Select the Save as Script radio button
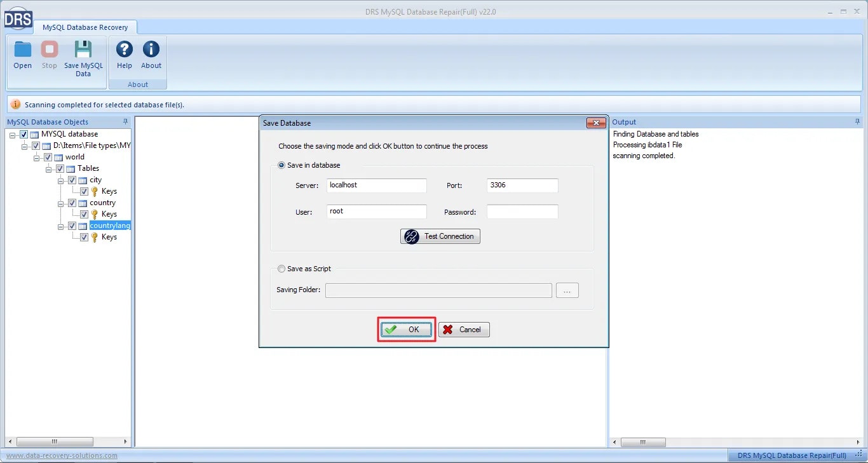This screenshot has height=463, width=868. 282,269
